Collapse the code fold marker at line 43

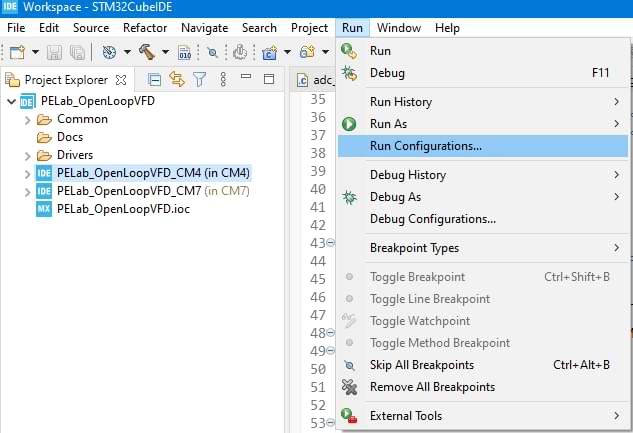[x=330, y=243]
